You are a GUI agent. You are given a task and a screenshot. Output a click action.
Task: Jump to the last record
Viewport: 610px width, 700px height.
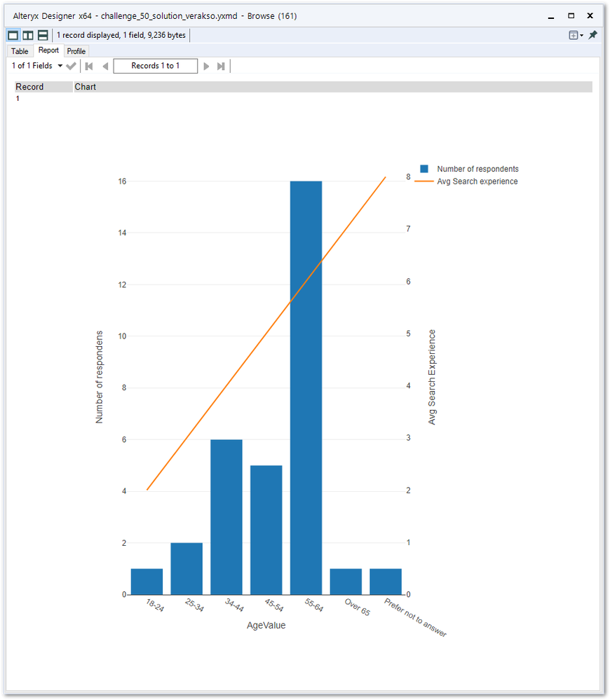coord(221,65)
